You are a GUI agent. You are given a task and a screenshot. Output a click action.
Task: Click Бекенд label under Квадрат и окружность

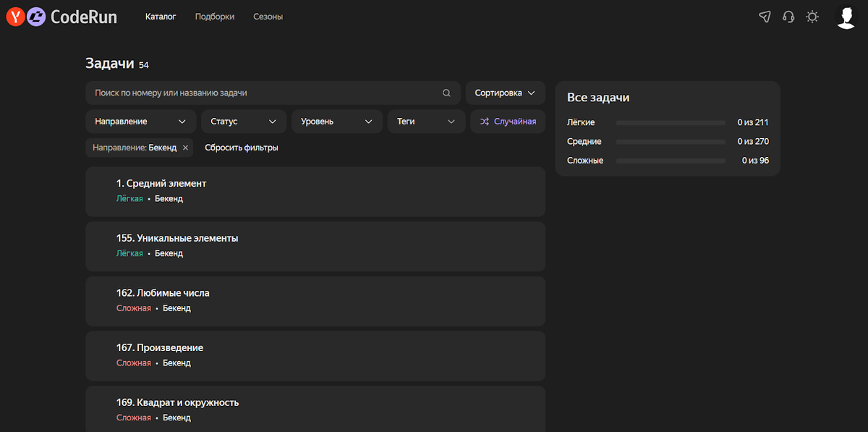click(x=176, y=418)
